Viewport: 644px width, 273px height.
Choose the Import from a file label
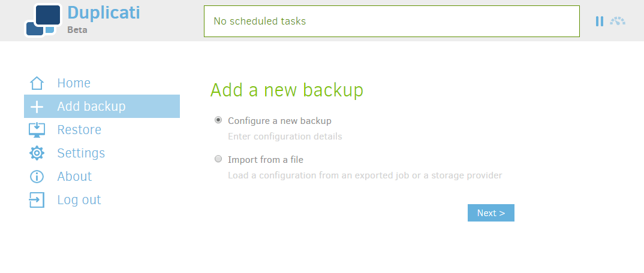coord(265,159)
